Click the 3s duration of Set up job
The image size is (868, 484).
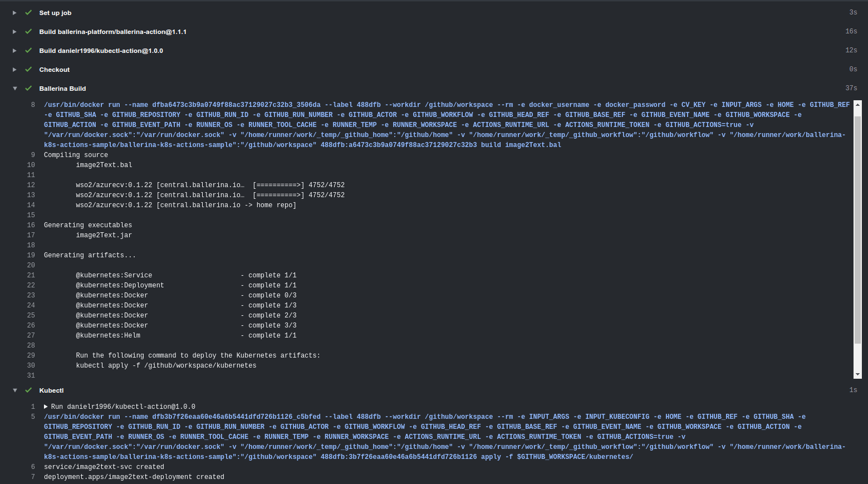coord(853,12)
